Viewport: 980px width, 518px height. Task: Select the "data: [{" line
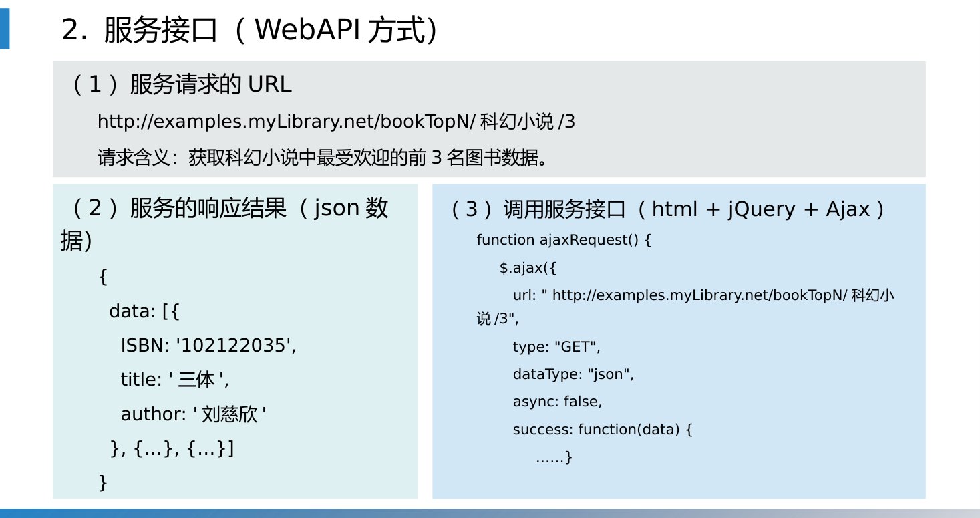pos(144,311)
